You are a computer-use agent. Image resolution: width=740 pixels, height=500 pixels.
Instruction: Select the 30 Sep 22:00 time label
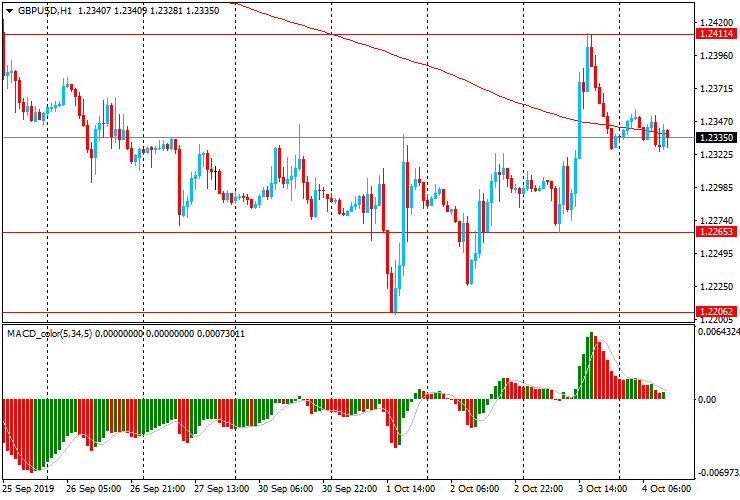coord(350,489)
